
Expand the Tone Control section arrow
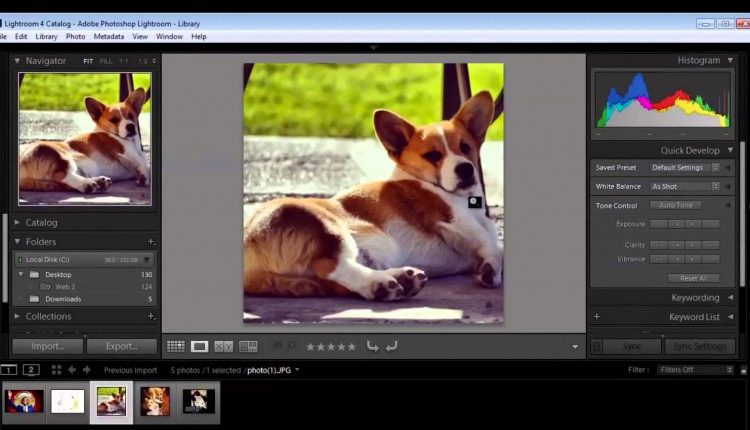(x=728, y=205)
